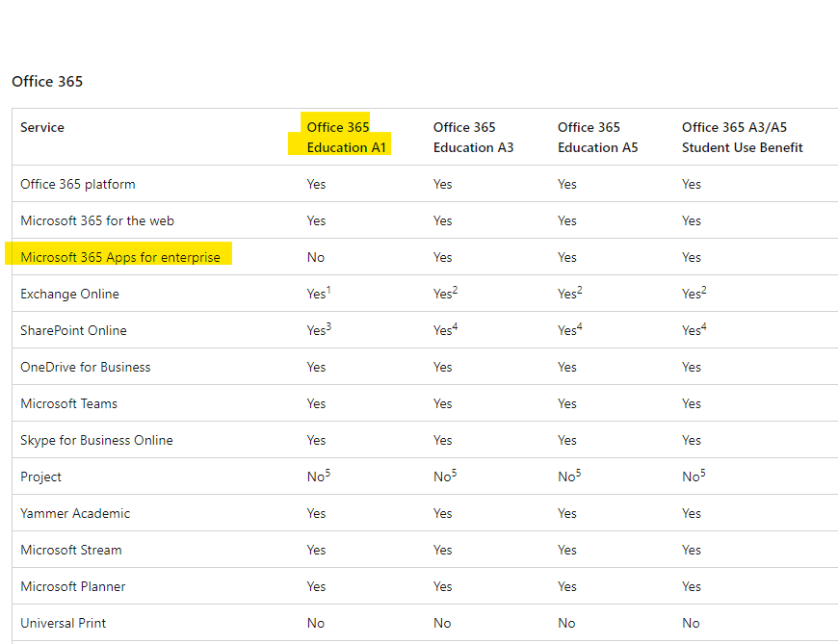Click 'No' for Universal Print under A1
The width and height of the screenshot is (838, 644).
[x=315, y=623]
